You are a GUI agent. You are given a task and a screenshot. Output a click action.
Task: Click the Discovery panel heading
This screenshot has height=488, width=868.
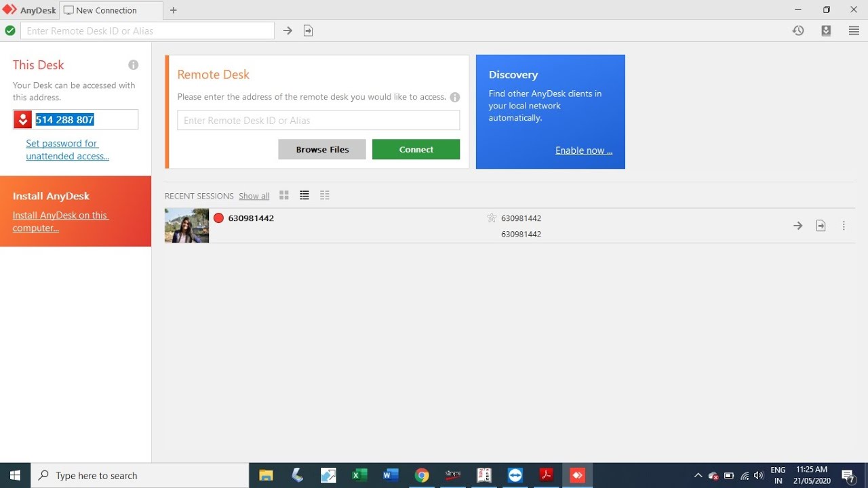pyautogui.click(x=513, y=75)
